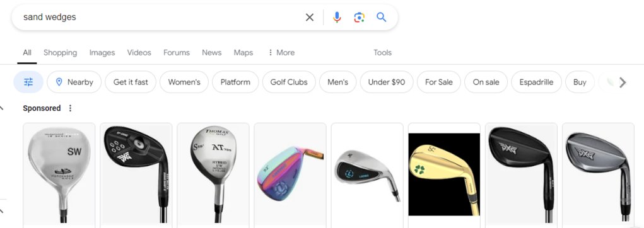Start voice search with the microphone icon
This screenshot has width=644, height=228.
pos(337,17)
